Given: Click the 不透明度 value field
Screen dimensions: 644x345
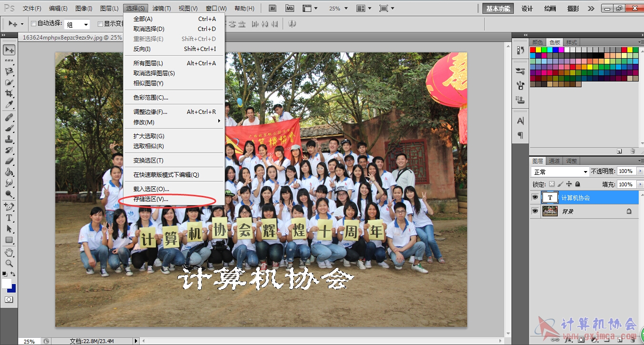Looking at the screenshot, I should tap(626, 171).
